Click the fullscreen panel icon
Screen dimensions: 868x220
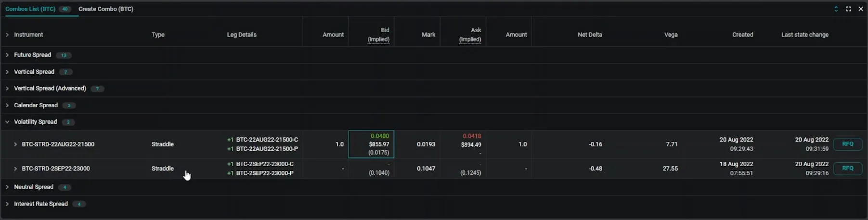[849, 9]
